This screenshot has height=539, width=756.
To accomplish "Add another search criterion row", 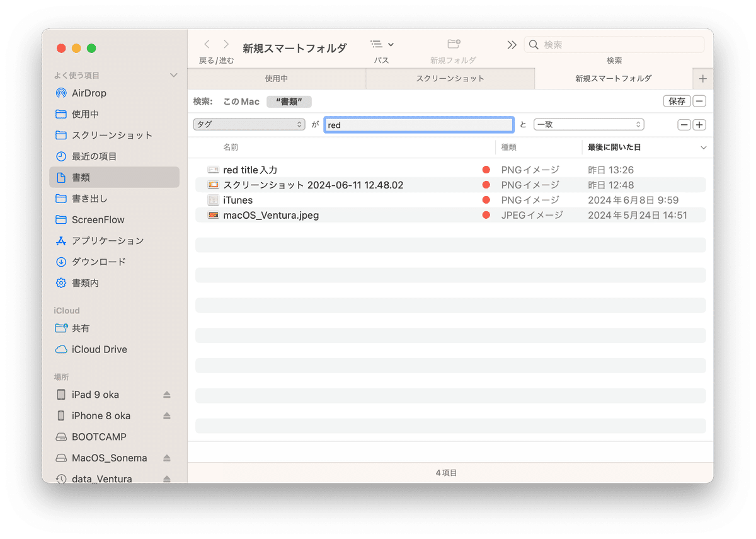I will pyautogui.click(x=699, y=125).
